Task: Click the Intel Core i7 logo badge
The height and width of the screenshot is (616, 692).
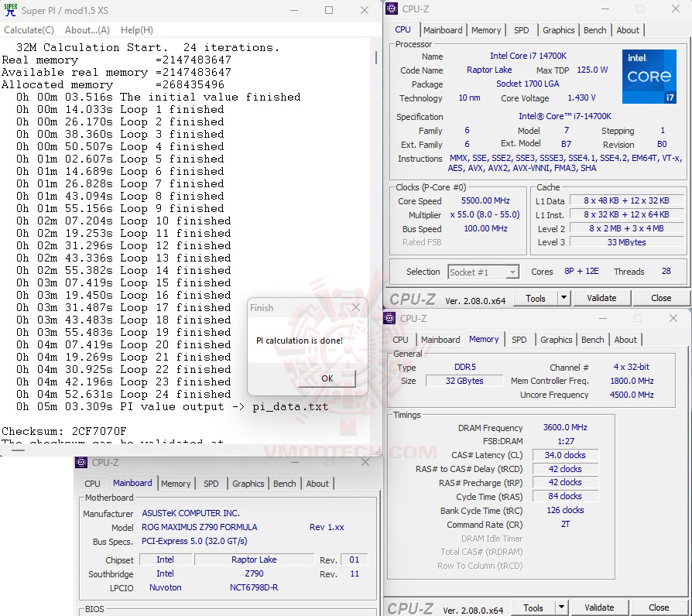Action: pos(649,77)
